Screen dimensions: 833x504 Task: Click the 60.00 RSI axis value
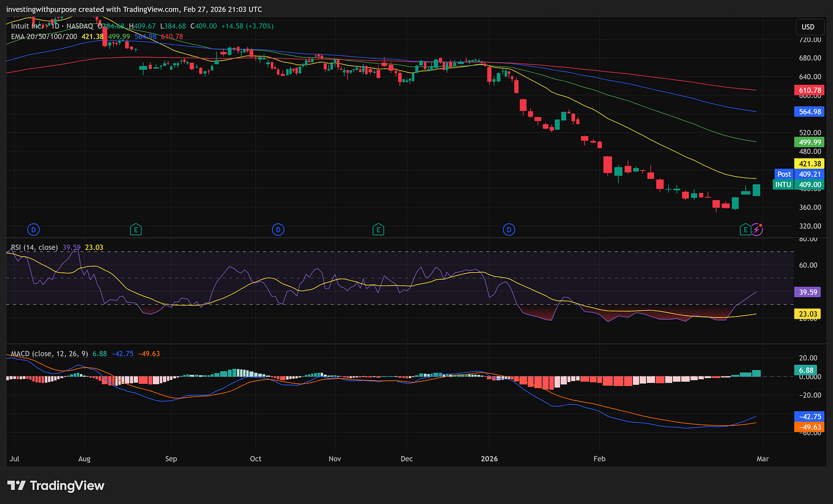tap(808, 265)
